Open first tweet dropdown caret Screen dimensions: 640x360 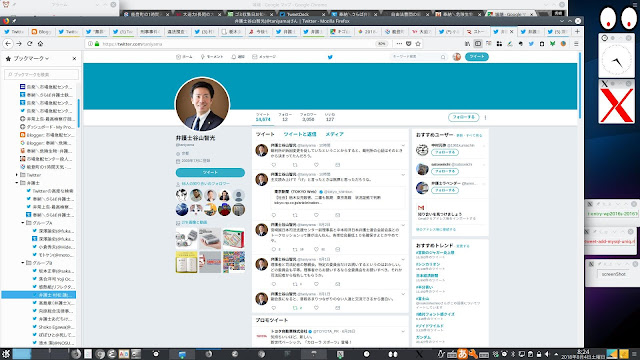pos(403,145)
